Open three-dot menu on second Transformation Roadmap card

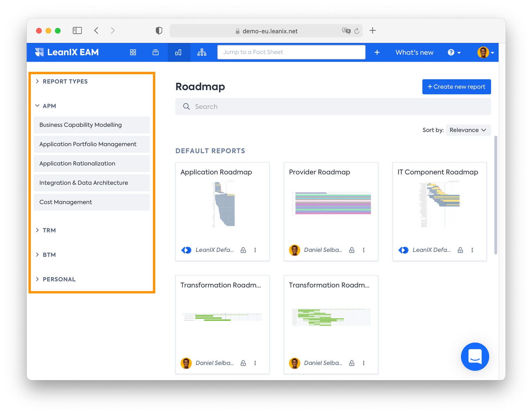364,363
